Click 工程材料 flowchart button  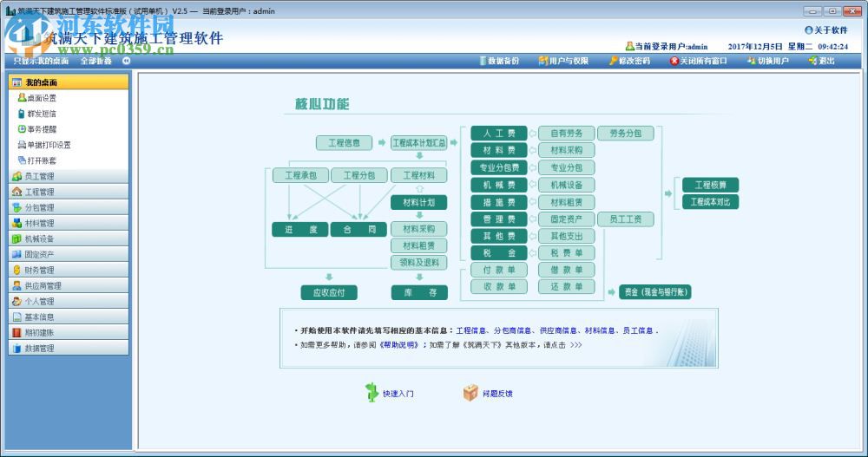coord(418,175)
